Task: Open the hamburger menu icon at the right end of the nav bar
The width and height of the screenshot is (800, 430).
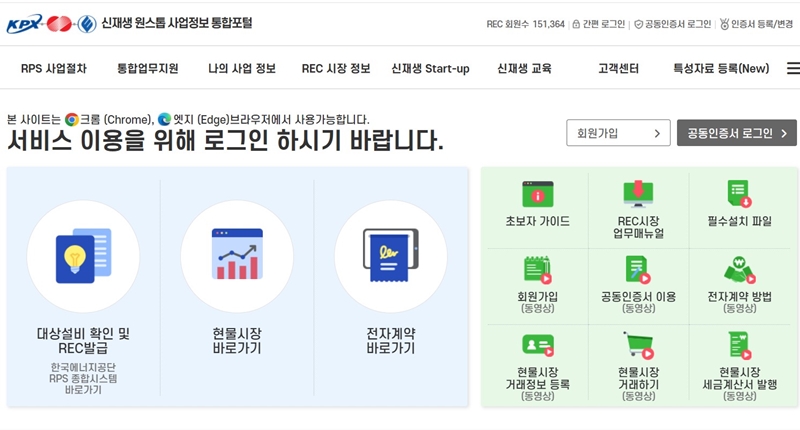Action: pos(793,68)
